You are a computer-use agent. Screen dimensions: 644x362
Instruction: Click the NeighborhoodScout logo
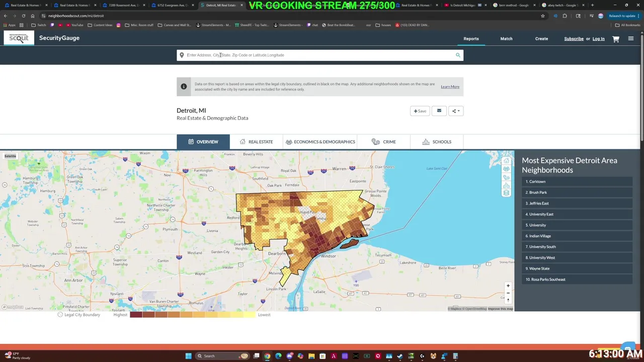[19, 38]
